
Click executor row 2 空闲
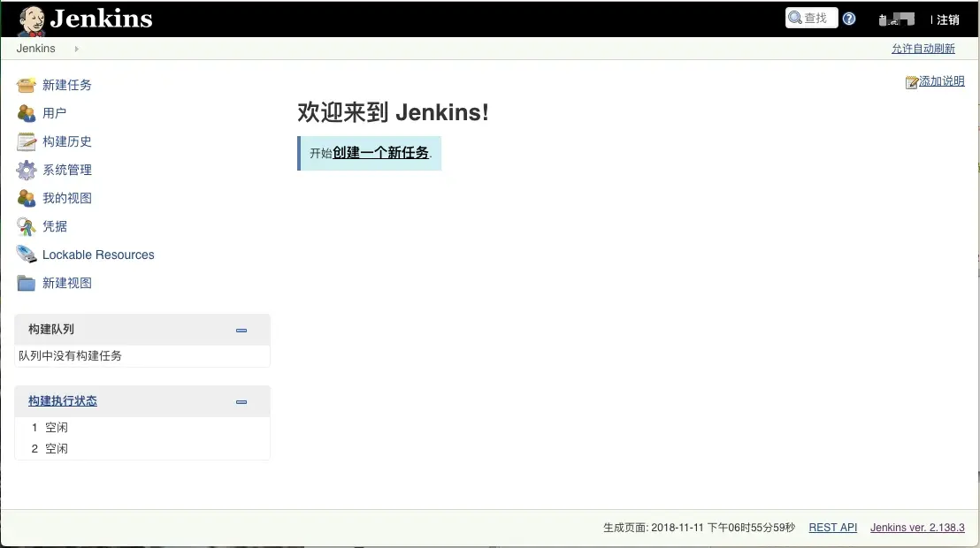tap(142, 449)
